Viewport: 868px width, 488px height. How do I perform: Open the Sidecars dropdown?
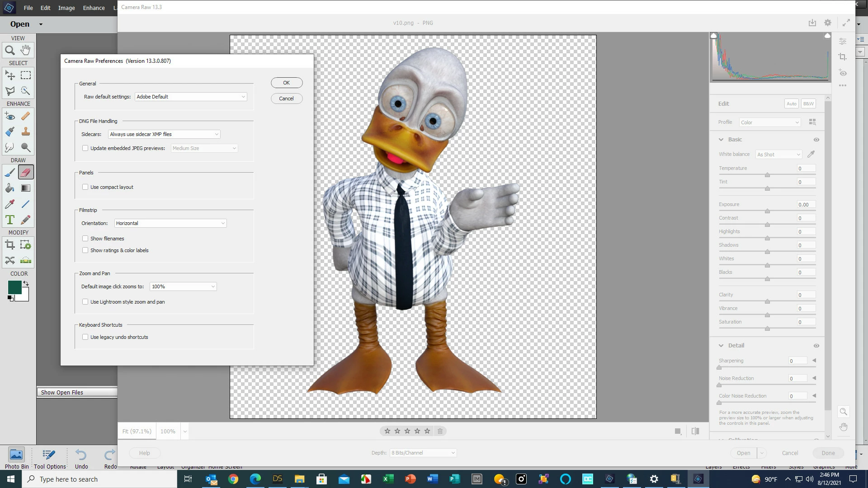tap(164, 134)
